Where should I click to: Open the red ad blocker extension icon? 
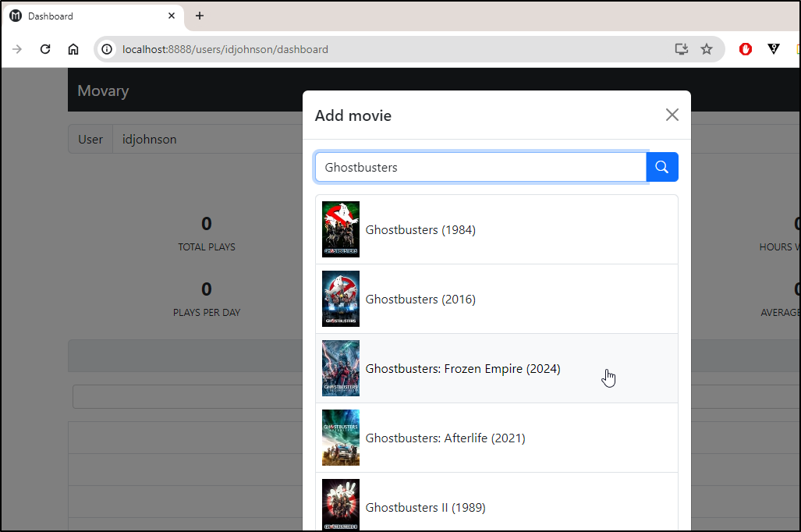(x=746, y=49)
